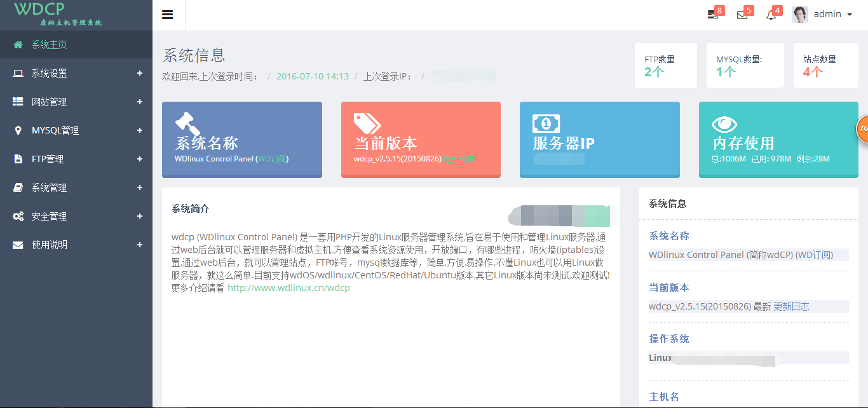Screen dimensions: 868x408
Task: Open the FTP管理 sidebar menu
Action: pyautogui.click(x=76, y=159)
